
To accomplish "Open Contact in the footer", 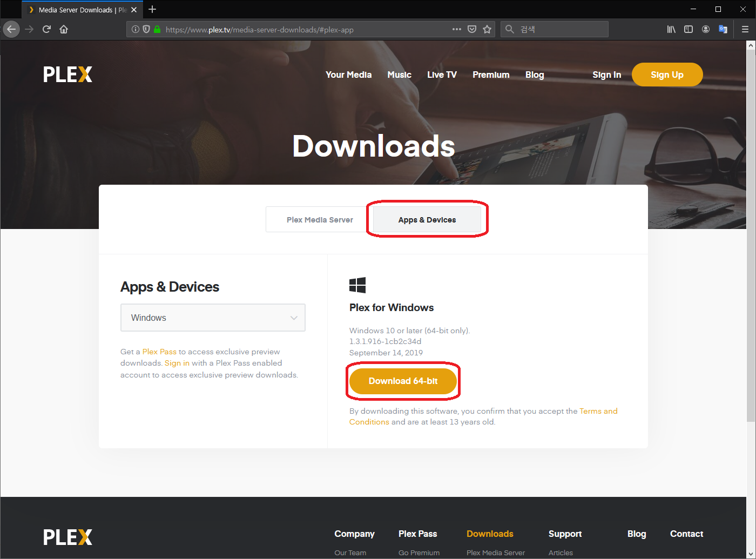I will pos(686,534).
